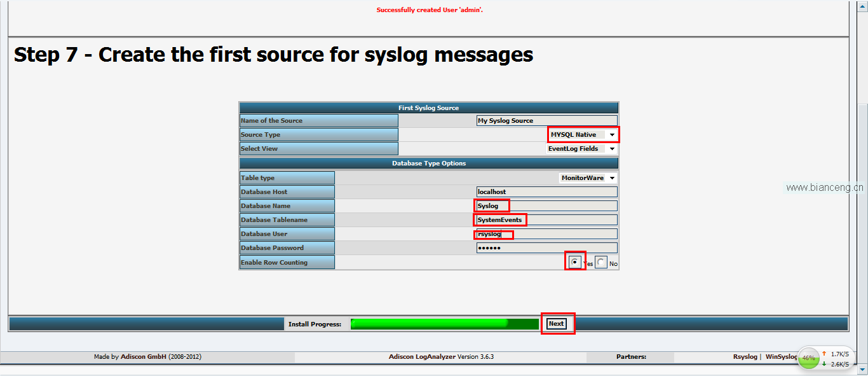The image size is (868, 376).
Task: Click into the Database Name field
Action: [546, 206]
